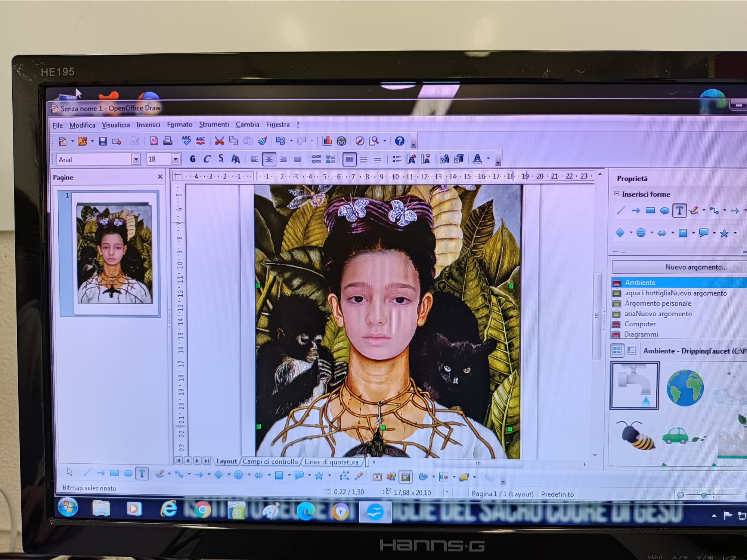Screen dimensions: 747x560
Task: Click the Undo arrow icon
Action: tap(280, 141)
